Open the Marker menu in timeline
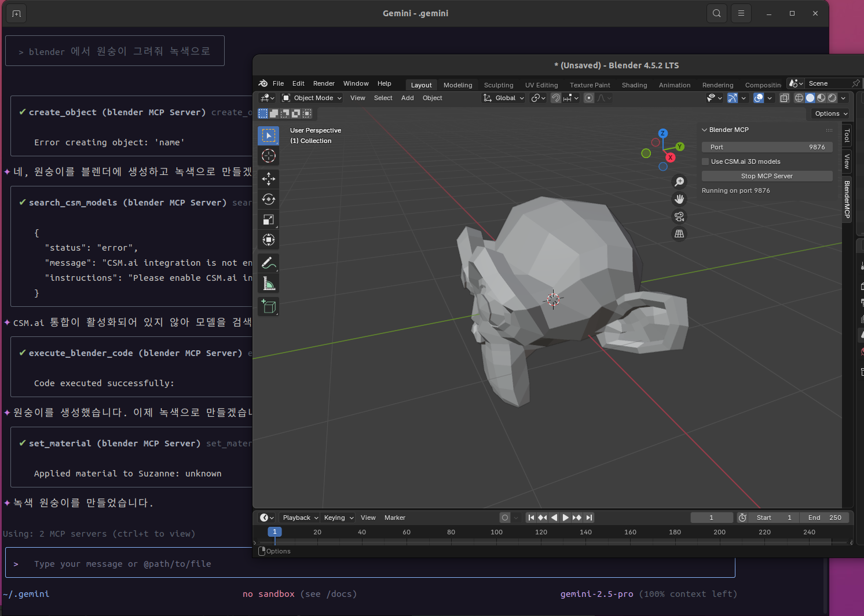 pyautogui.click(x=394, y=518)
